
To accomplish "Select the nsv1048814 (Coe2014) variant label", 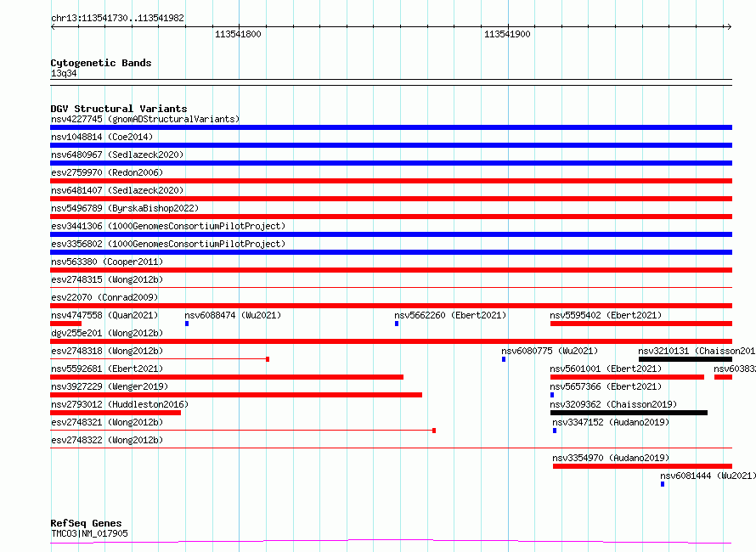I will tap(102, 137).
